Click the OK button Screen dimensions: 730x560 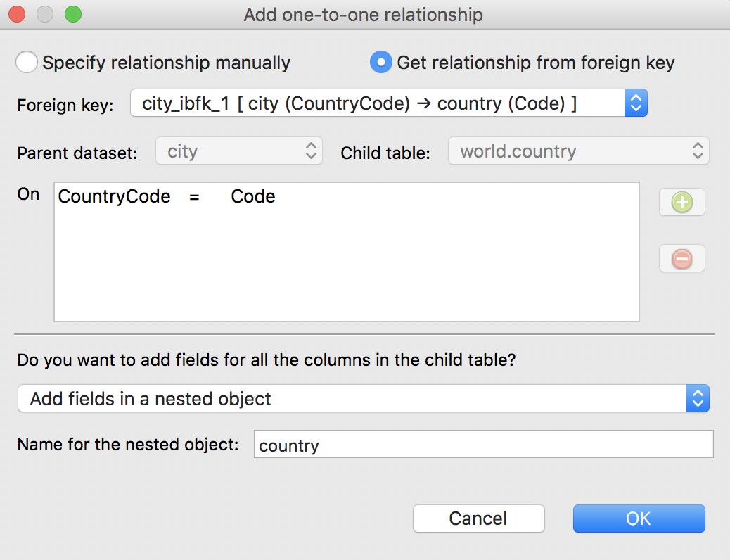639,518
